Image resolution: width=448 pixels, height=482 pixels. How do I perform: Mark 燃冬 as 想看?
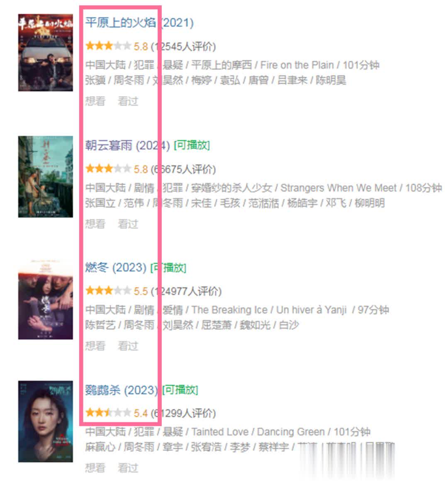95,346
